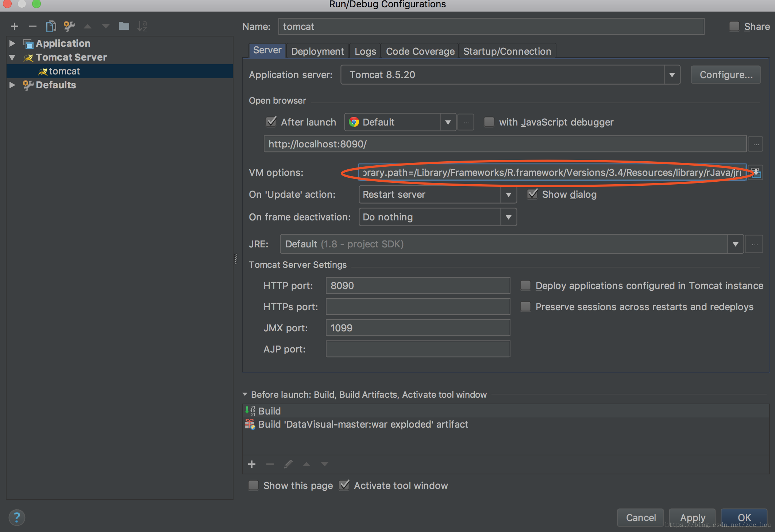775x532 pixels.
Task: Open the browser Default dropdown
Action: click(x=448, y=122)
